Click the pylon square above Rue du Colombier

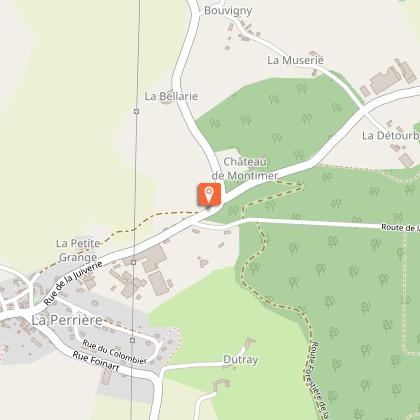(x=133, y=340)
